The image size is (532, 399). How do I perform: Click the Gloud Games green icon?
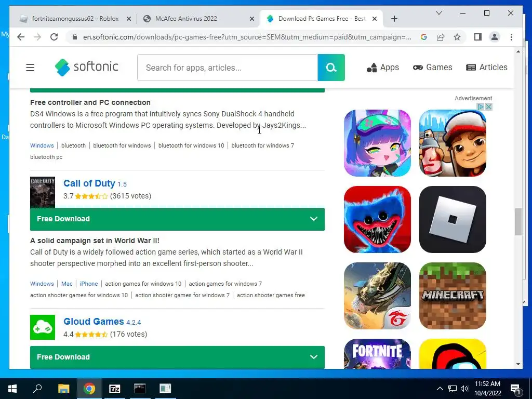coord(43,327)
